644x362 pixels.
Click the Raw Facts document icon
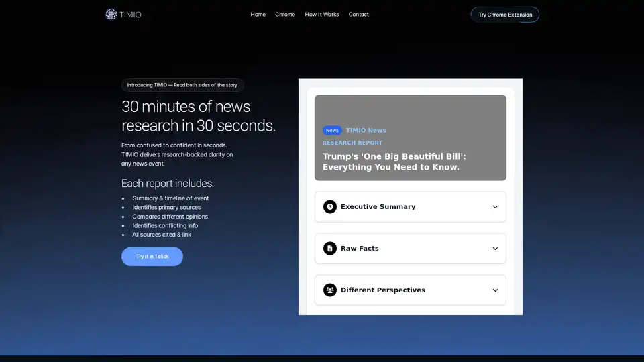330,249
